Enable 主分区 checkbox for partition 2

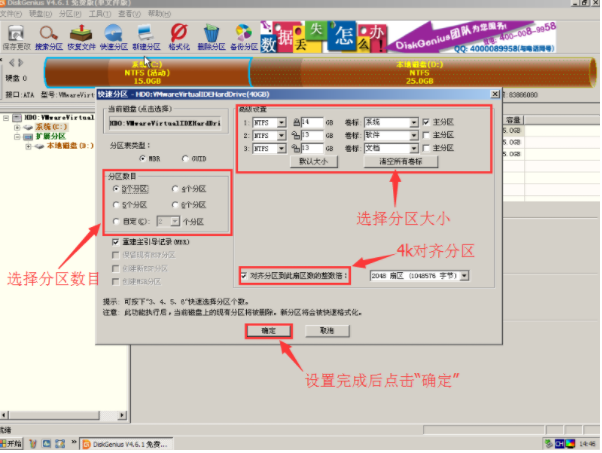click(428, 134)
